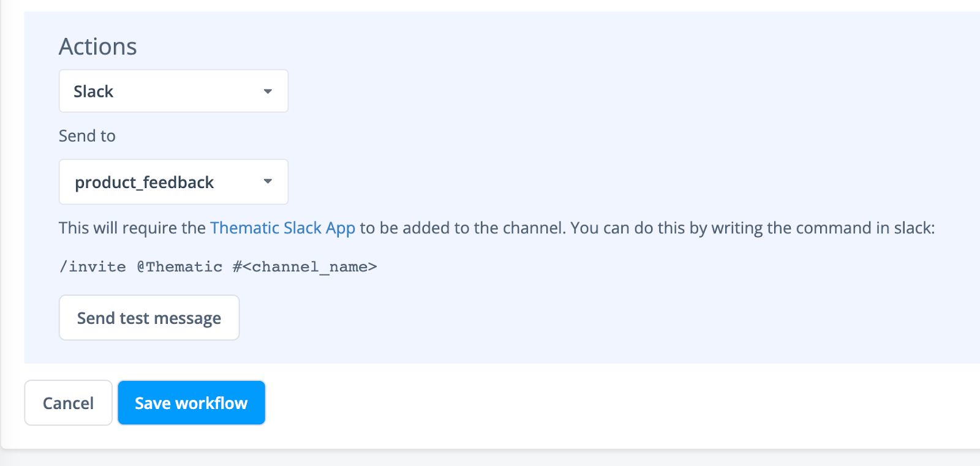Image resolution: width=980 pixels, height=466 pixels.
Task: Open the Thematic Slack App link
Action: pos(282,228)
